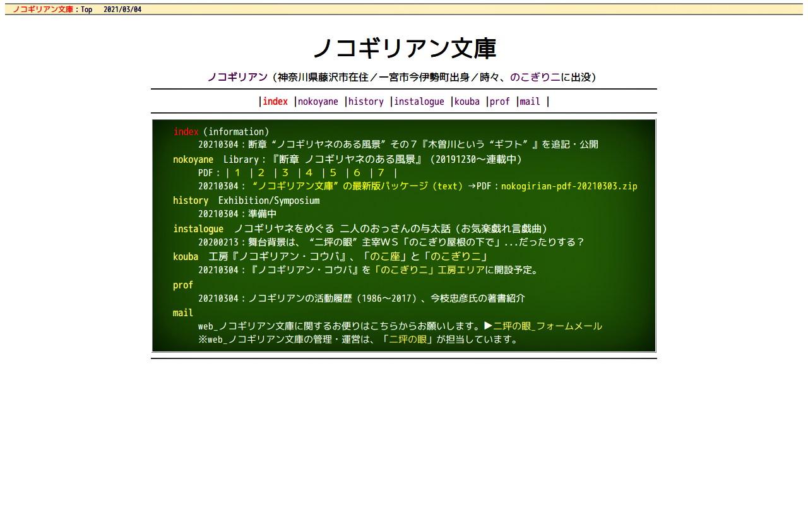The image size is (808, 532).
Task: Go to the history navigation link
Action: coord(365,102)
